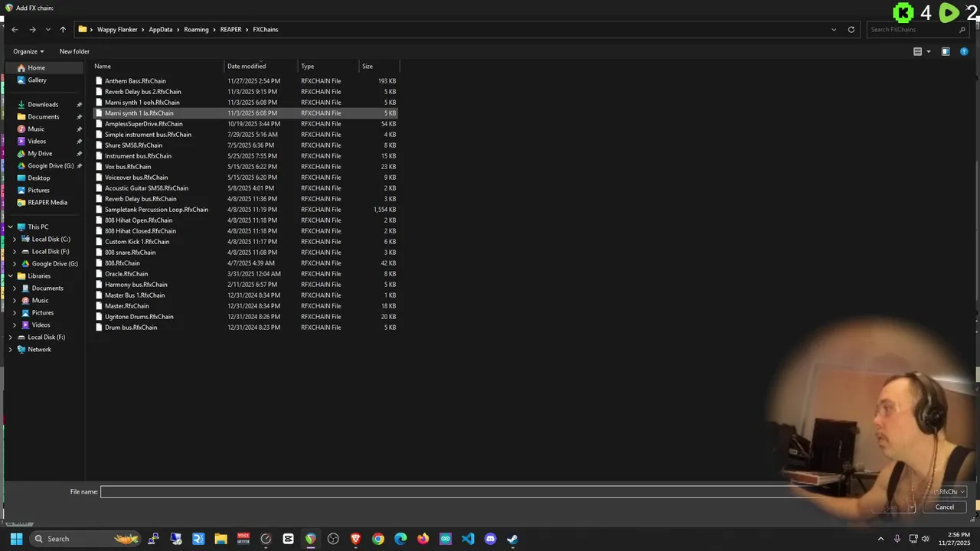This screenshot has width=980, height=551.
Task: Sort by the Type column header
Action: tap(328, 66)
